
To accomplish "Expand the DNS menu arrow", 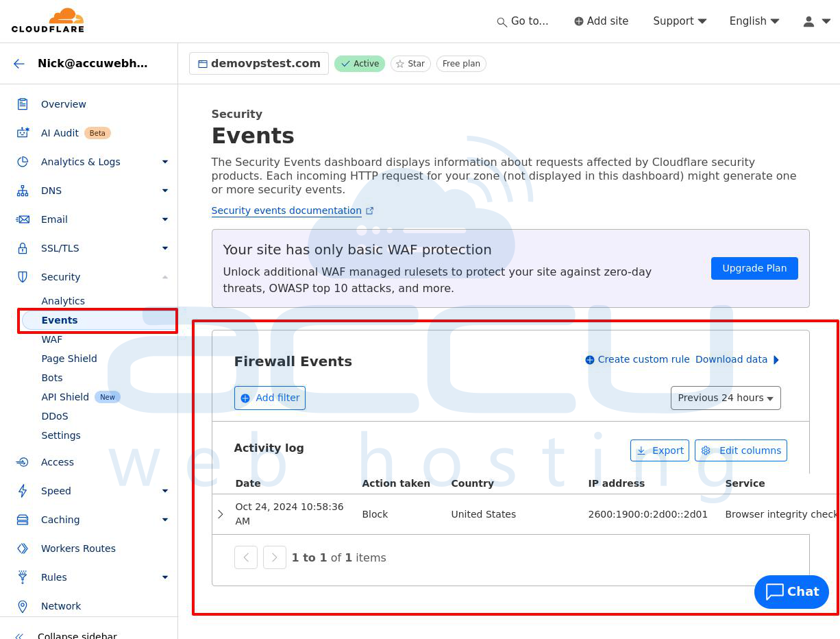I will pos(165,191).
